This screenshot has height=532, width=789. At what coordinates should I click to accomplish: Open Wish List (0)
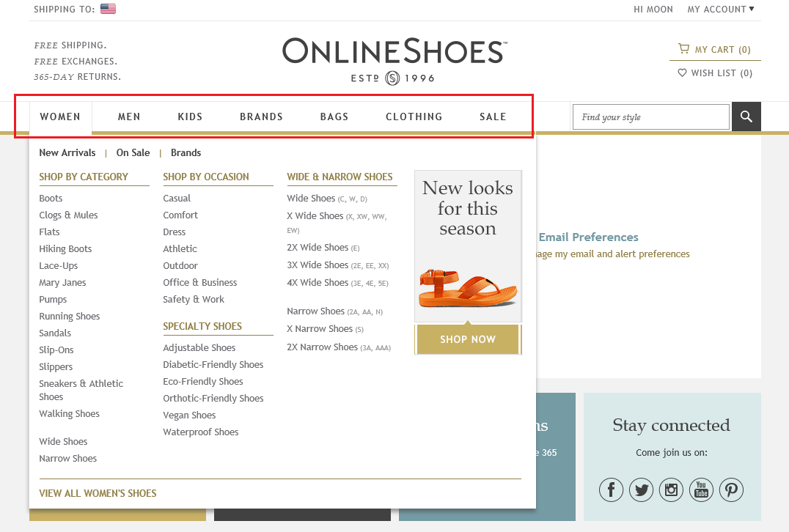715,73
